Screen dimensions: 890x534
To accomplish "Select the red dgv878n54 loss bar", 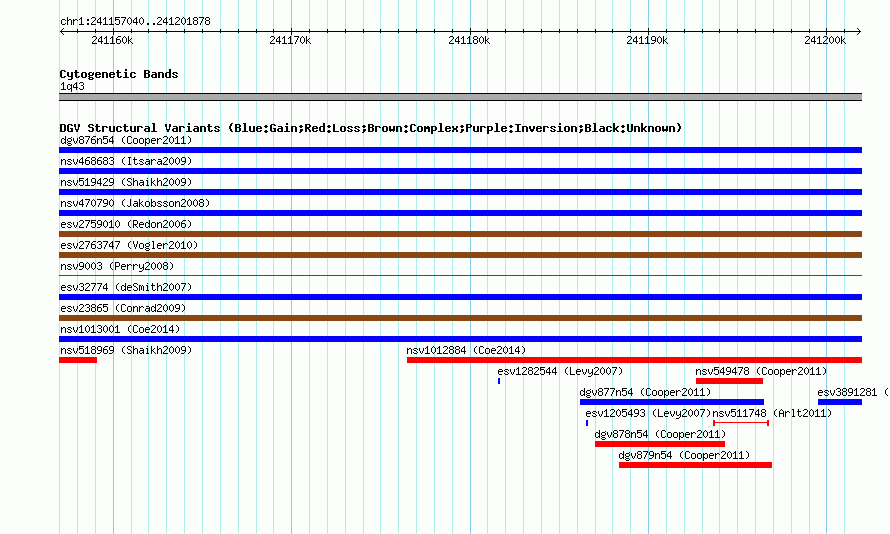I will point(660,444).
